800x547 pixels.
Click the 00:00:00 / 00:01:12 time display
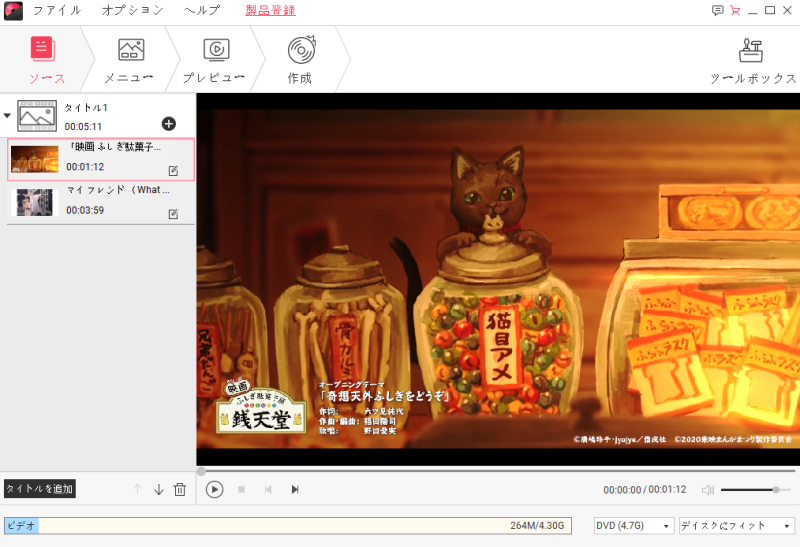click(x=644, y=490)
